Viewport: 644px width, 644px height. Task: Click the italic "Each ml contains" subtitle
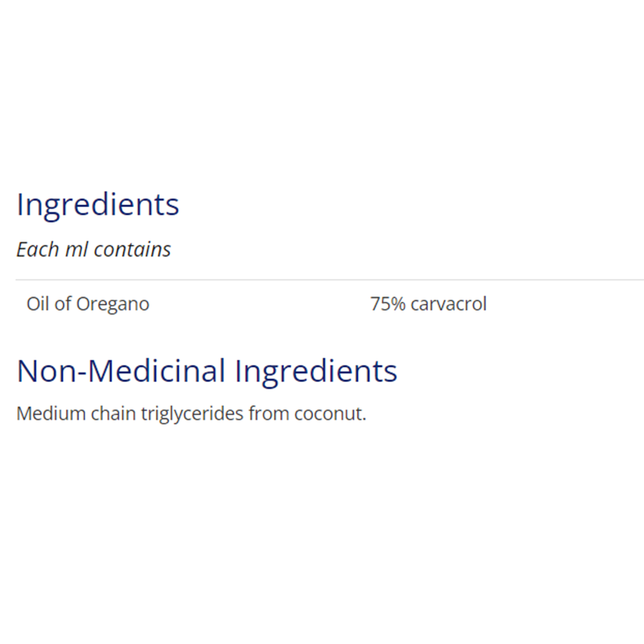click(93, 250)
